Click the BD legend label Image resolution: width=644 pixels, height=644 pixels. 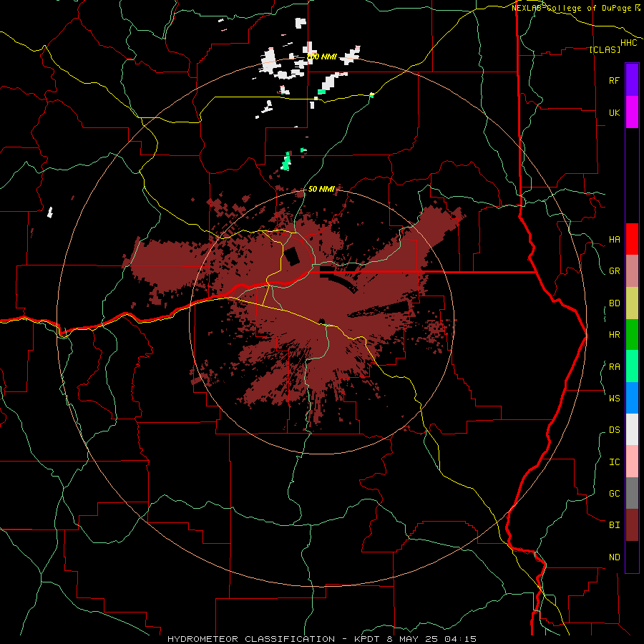coord(614,303)
